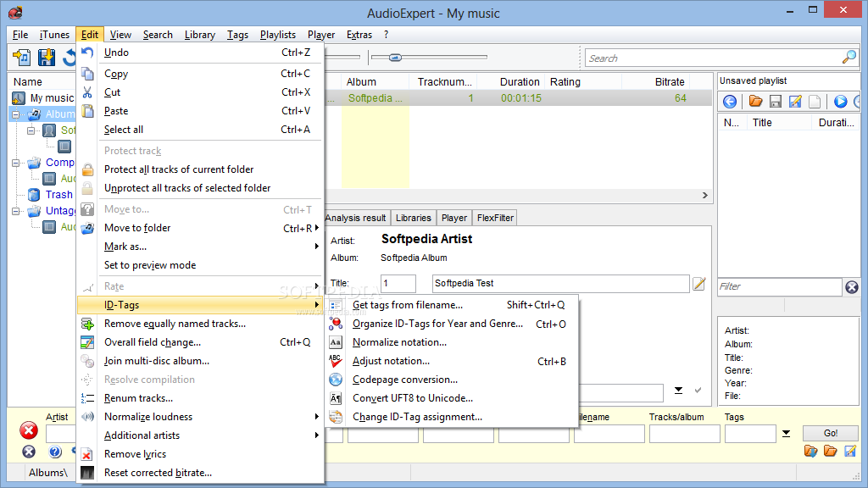Click the edit title pencil icon
Image resolution: width=868 pixels, height=488 pixels.
click(x=699, y=284)
